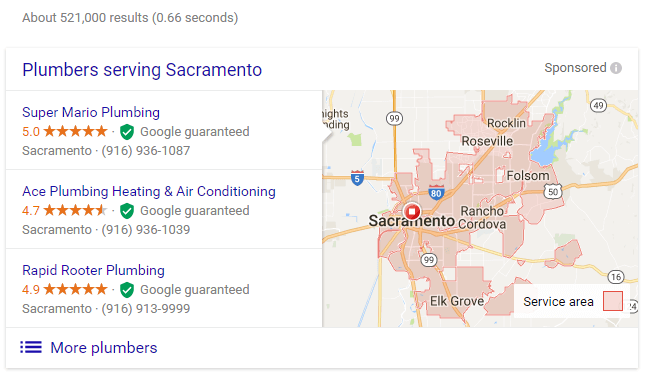Open the Plumbers serving Sacramento heading
This screenshot has height=385, width=656.
tap(142, 70)
